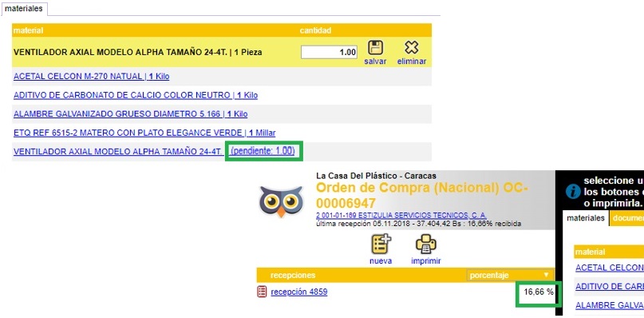Click the cantidad input field
This screenshot has height=318, width=644.
(x=329, y=52)
